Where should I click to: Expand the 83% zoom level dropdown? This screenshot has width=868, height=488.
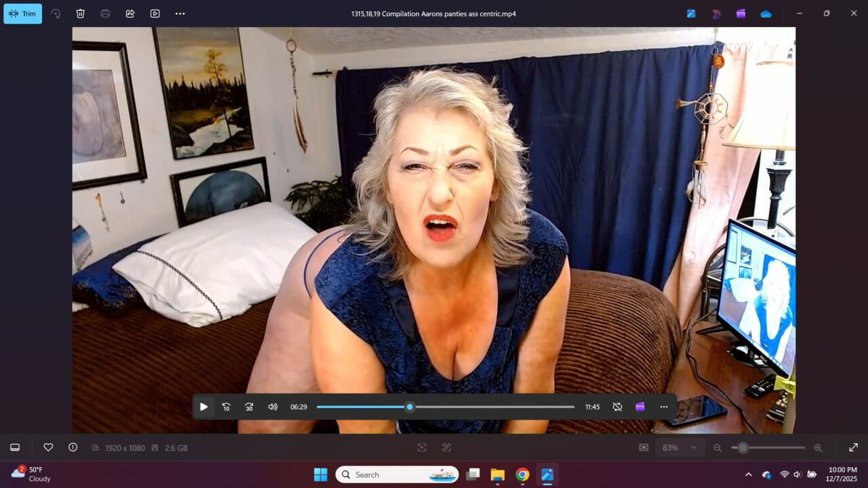[x=693, y=447]
